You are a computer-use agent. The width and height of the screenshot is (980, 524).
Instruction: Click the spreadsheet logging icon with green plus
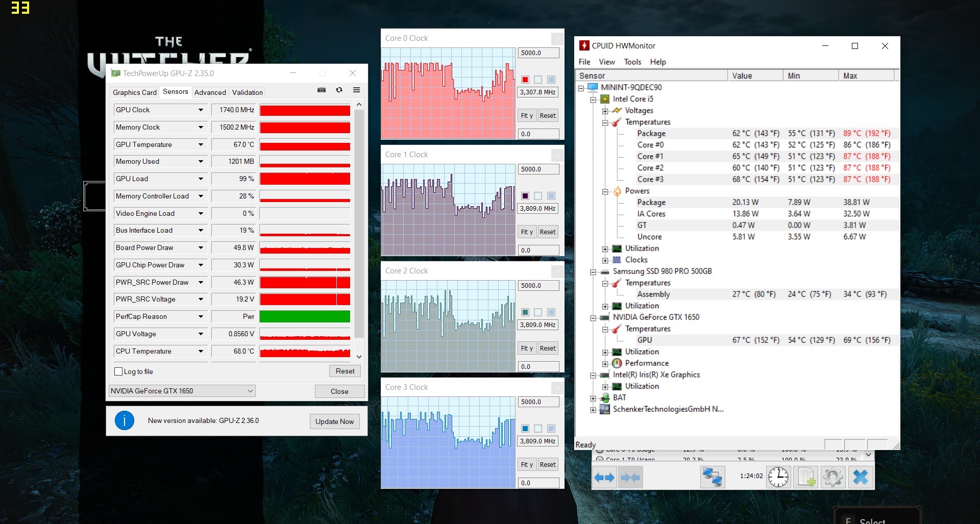(x=806, y=478)
